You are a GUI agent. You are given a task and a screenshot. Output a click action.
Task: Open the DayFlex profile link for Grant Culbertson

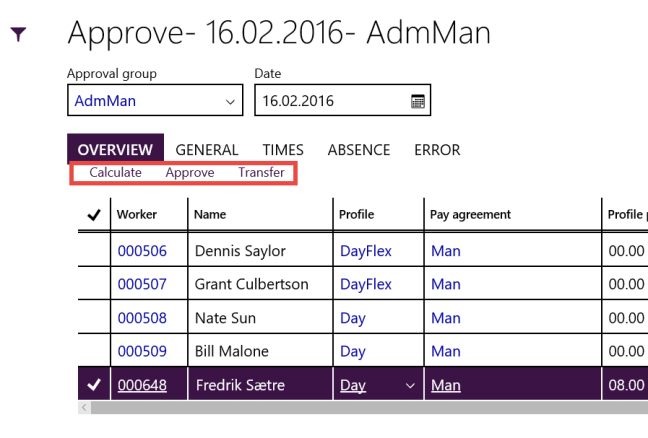365,284
